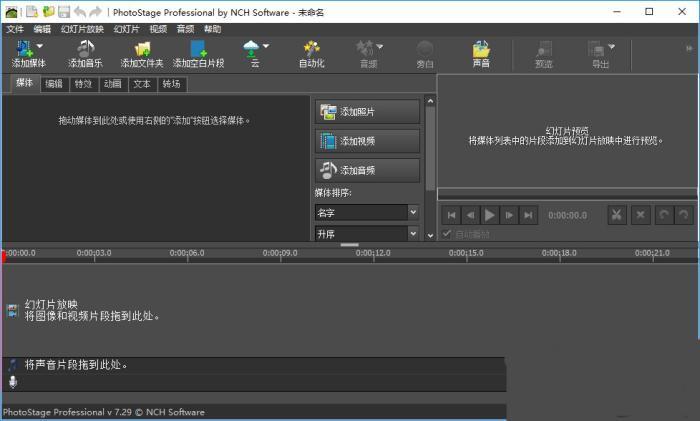This screenshot has width=700, height=421.
Task: Click the media panel scroll down arrow
Action: (x=430, y=236)
